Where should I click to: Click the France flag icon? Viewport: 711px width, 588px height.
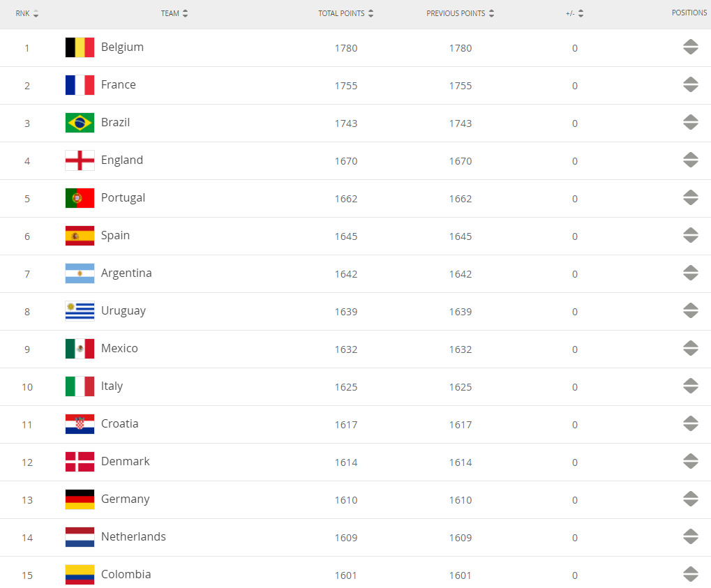coord(80,85)
